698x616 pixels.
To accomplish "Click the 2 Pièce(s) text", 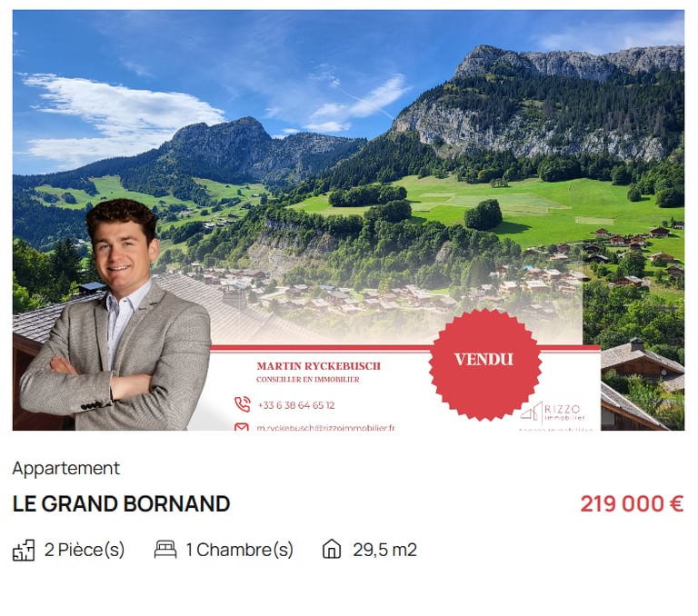I will (85, 550).
